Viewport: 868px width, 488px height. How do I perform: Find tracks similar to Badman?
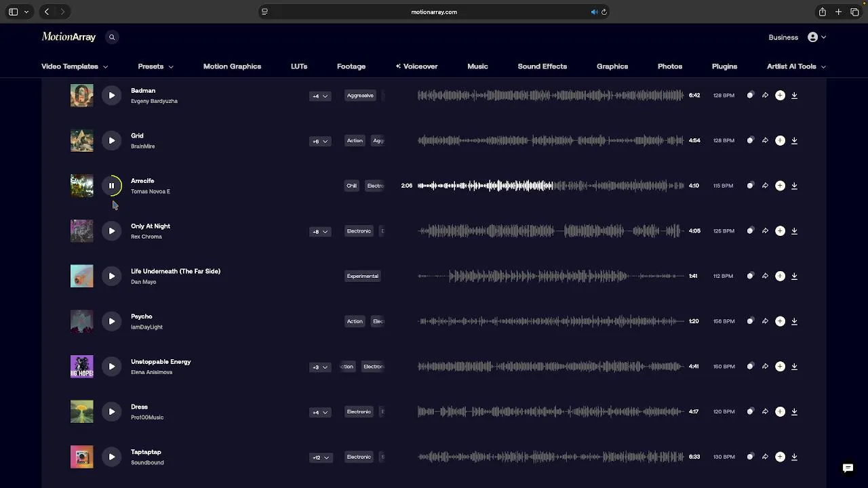(x=750, y=96)
